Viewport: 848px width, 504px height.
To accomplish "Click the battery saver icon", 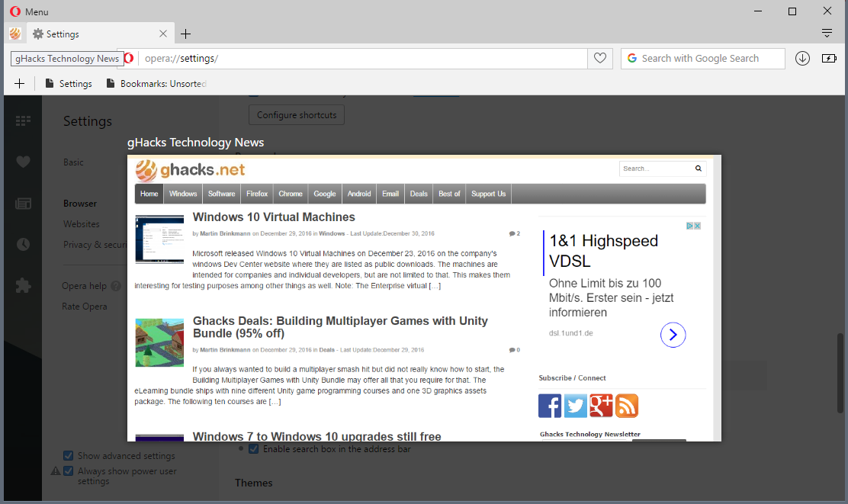I will tap(828, 59).
